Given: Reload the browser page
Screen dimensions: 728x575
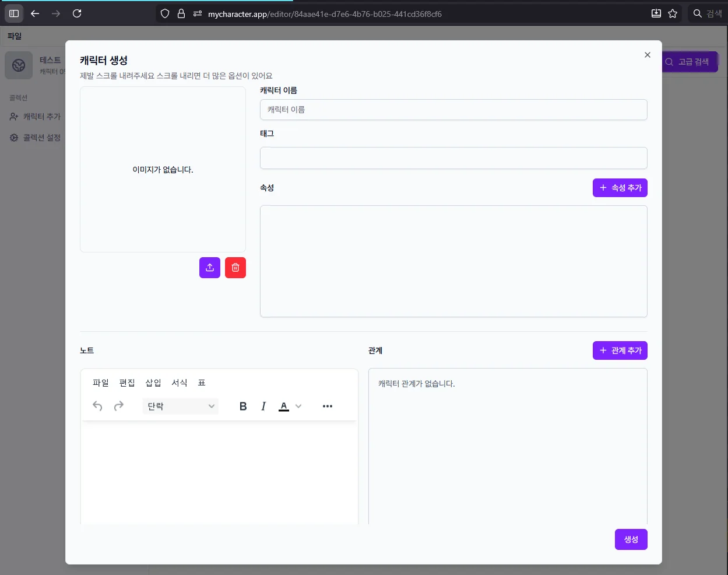Looking at the screenshot, I should click(x=77, y=13).
